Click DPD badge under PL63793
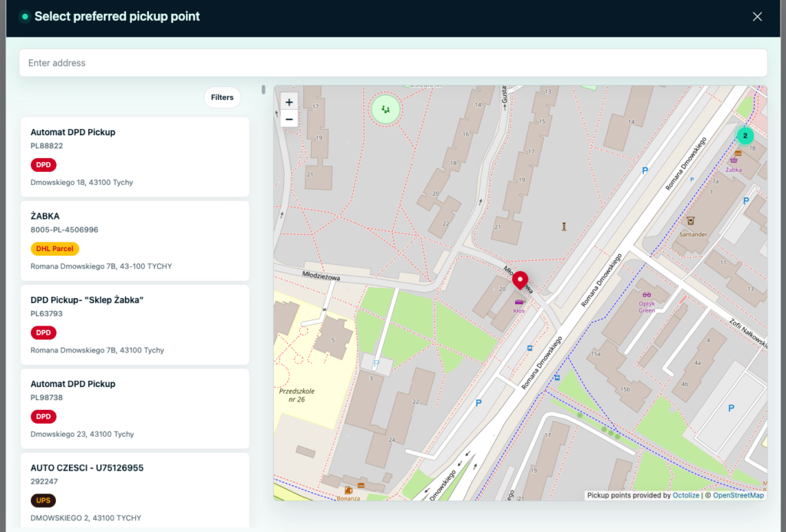Image resolution: width=786 pixels, height=532 pixels. click(43, 332)
